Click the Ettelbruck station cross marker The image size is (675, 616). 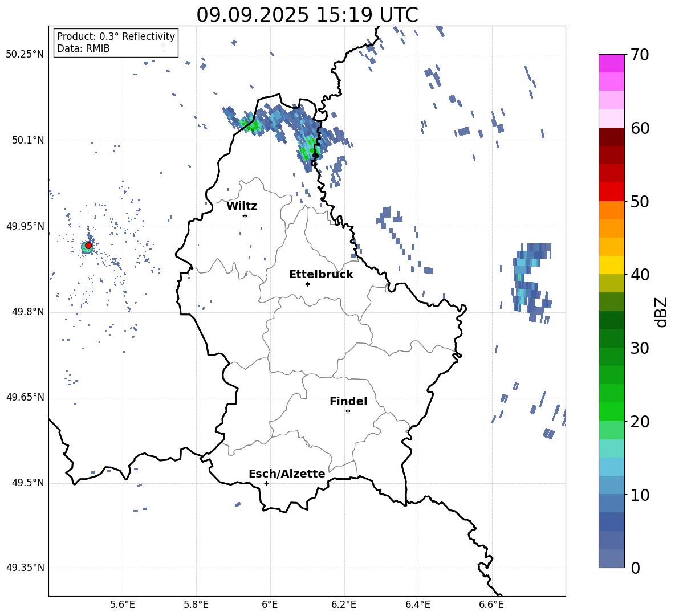click(307, 284)
